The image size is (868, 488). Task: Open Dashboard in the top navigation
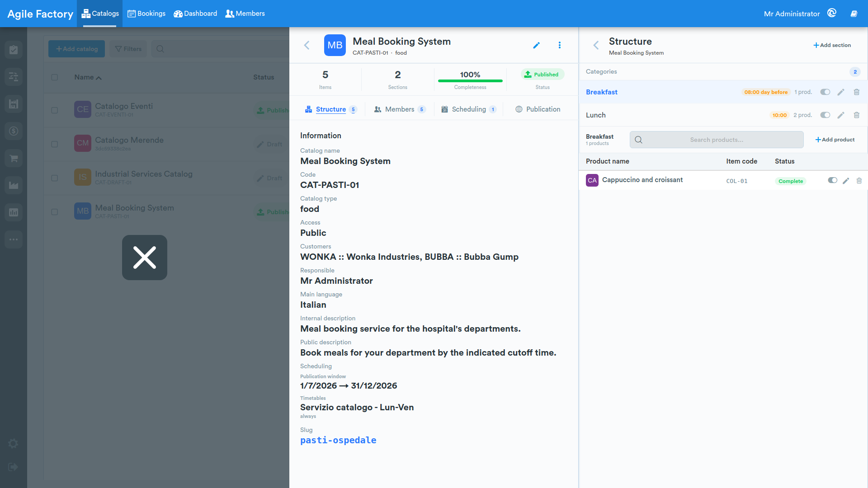point(195,14)
